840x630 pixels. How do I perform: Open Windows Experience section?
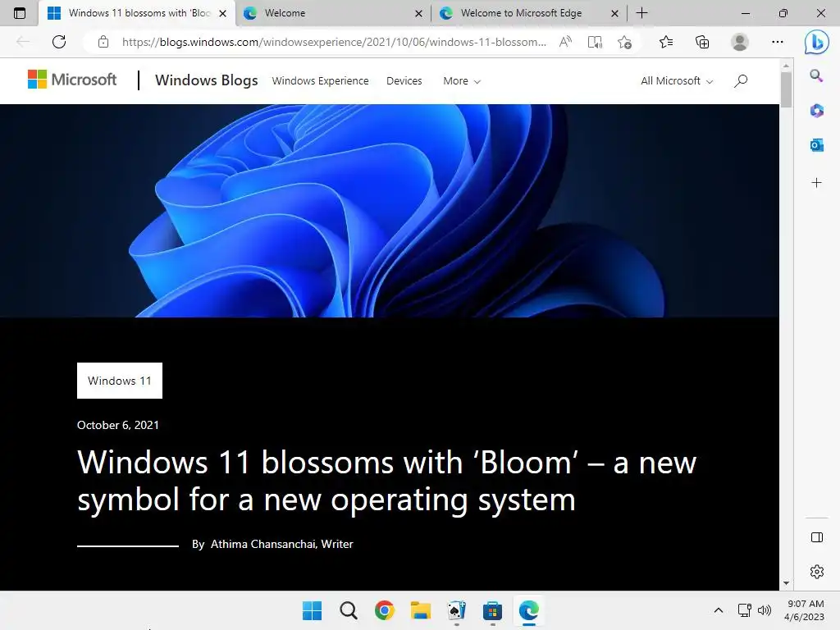point(321,81)
